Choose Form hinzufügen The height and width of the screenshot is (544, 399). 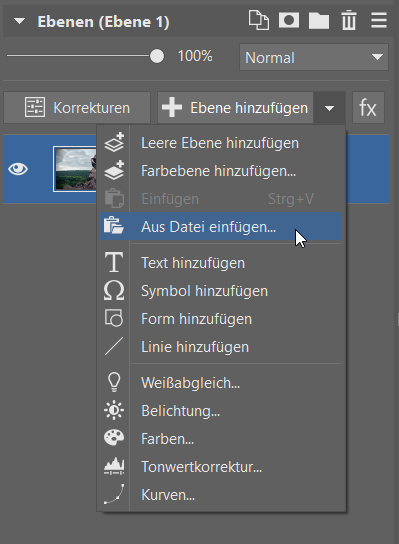coord(221,319)
